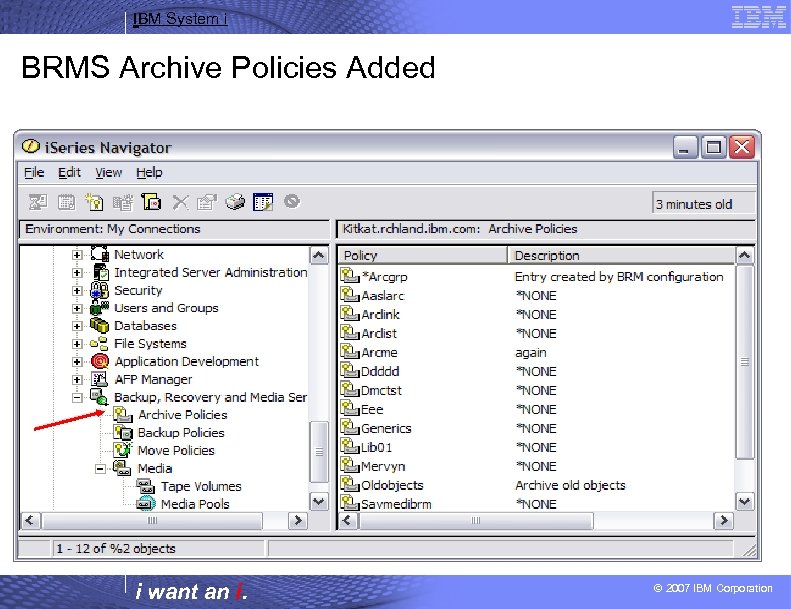Click the Tape Volumes icon
Viewport: 791px width, 609px height.
coord(146,486)
